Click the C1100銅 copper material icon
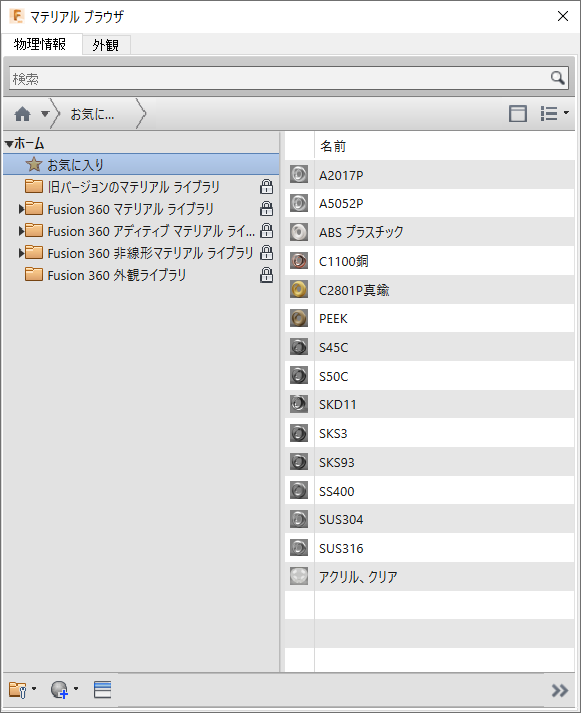Viewport: 581px width, 713px height. tap(299, 261)
